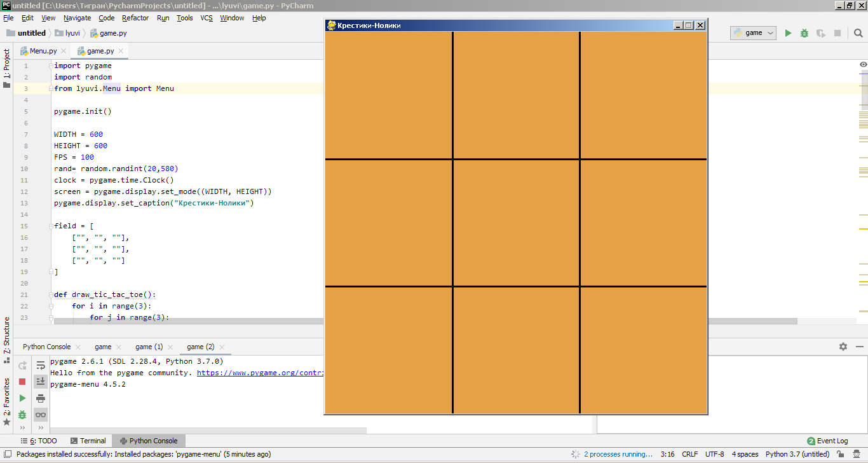
Task: Run game with coverage from the toolbar
Action: (821, 33)
